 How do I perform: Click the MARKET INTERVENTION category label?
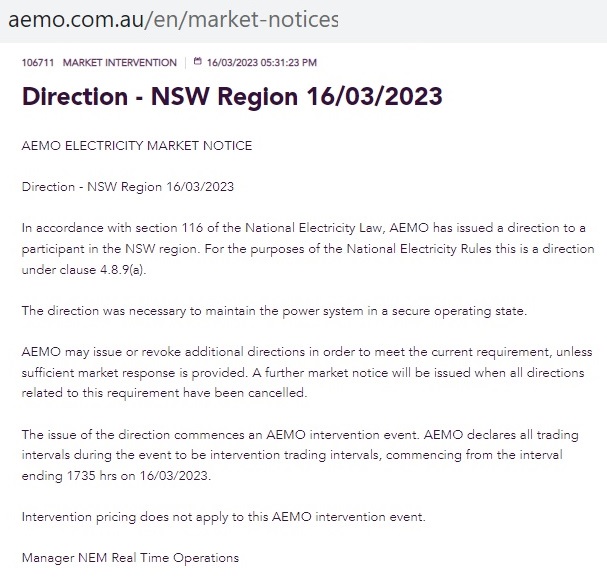click(120, 62)
